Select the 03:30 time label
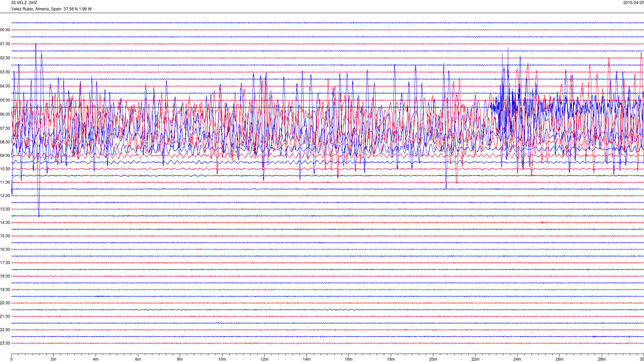The image size is (644, 362). (5, 72)
